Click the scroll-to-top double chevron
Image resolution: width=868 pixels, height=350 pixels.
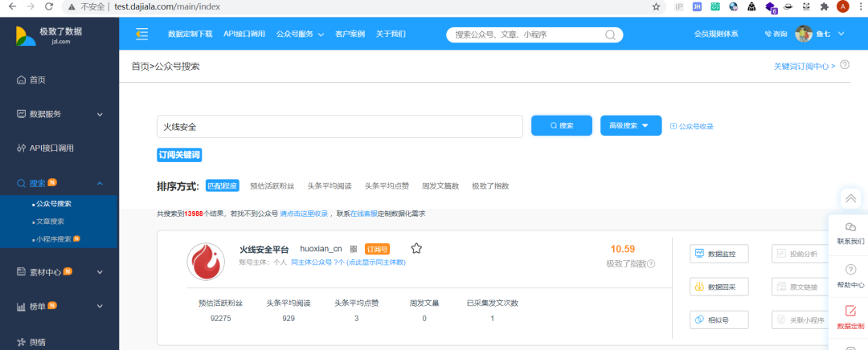click(851, 198)
